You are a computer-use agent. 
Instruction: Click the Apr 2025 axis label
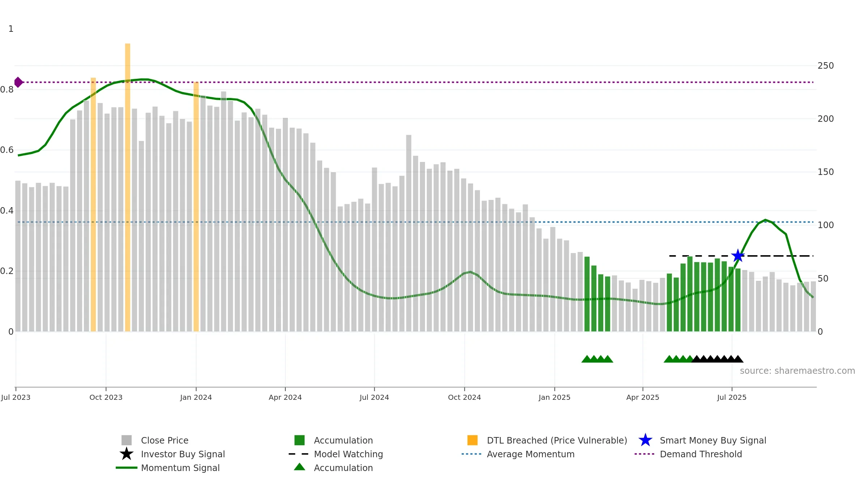click(643, 397)
